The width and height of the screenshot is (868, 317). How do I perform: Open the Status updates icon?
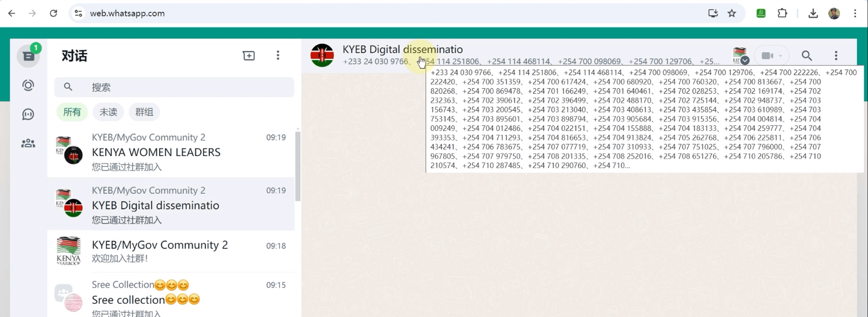(x=28, y=85)
